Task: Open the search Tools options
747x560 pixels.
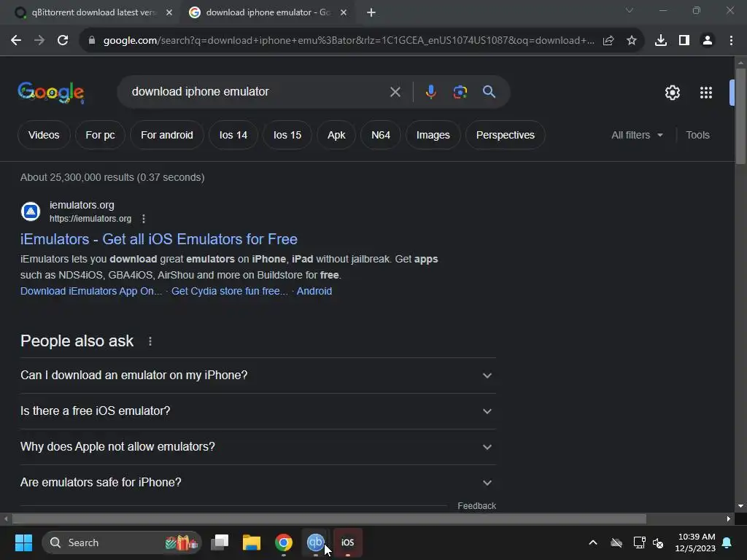Action: (x=697, y=135)
